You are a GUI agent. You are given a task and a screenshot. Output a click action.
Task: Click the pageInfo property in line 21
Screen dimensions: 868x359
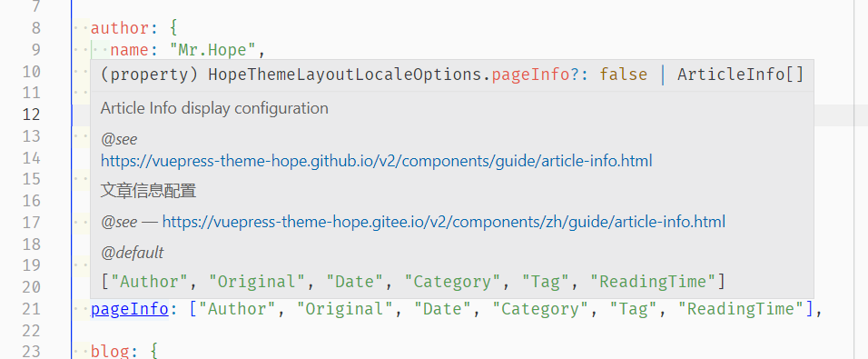coord(130,309)
